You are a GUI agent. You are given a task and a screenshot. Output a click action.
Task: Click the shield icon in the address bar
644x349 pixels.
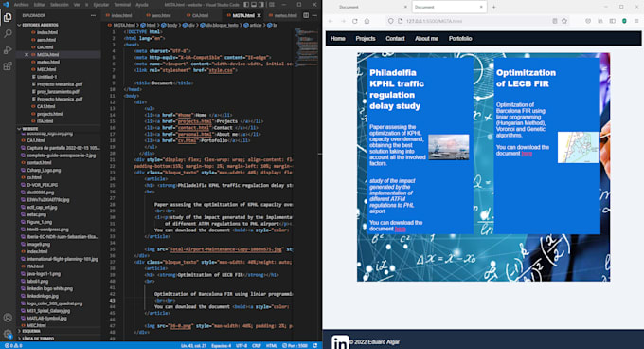click(390, 21)
